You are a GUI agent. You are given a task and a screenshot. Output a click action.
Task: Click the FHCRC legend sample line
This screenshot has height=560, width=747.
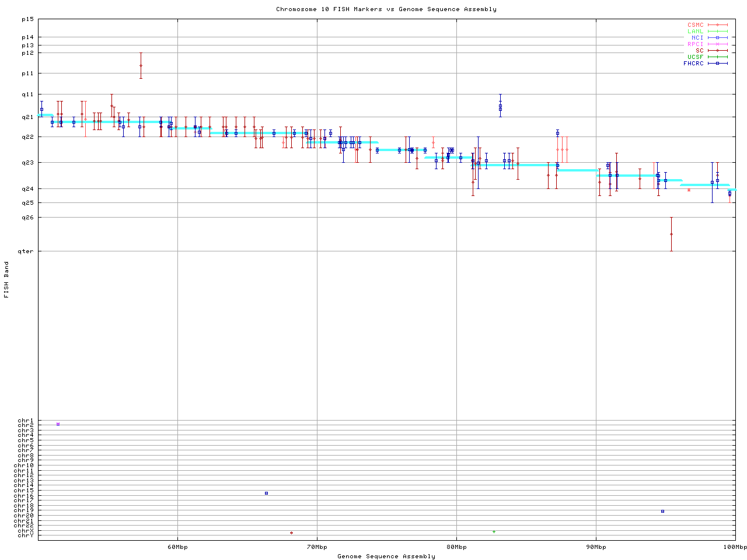pyautogui.click(x=718, y=64)
